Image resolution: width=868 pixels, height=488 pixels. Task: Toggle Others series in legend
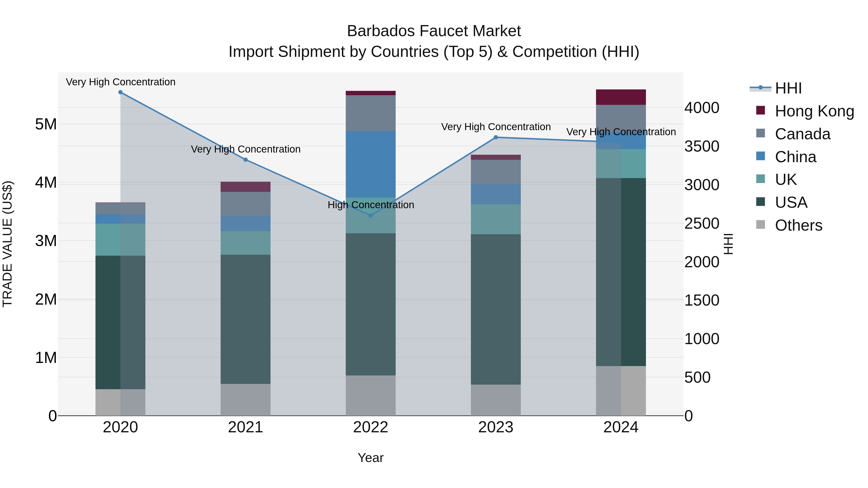(x=789, y=225)
